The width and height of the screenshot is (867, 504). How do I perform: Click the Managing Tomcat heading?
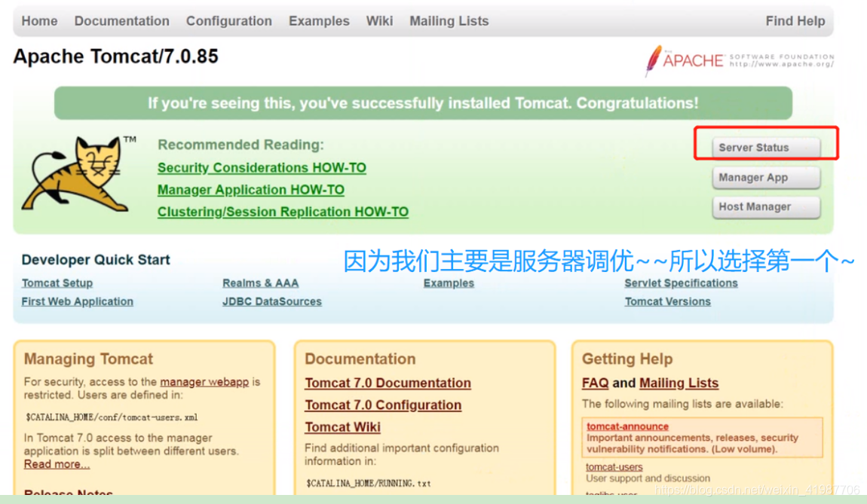[x=88, y=359]
